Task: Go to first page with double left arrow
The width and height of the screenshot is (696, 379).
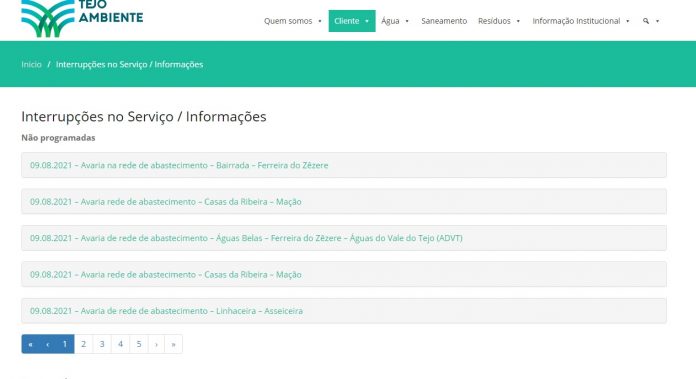Action: click(30, 344)
